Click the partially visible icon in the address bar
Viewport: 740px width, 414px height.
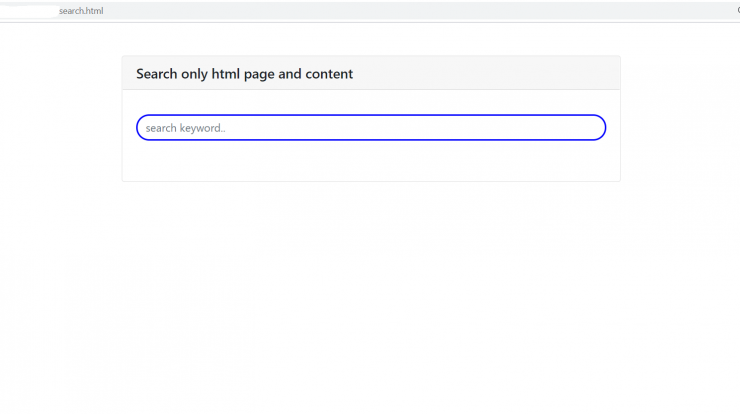tap(738, 10)
